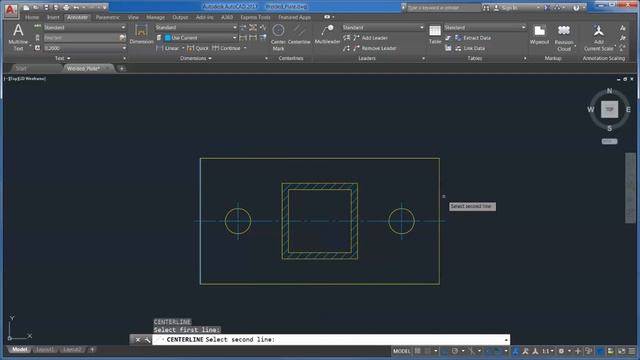Open the AutoCAD application menu button
The image size is (640, 360).
point(10,10)
